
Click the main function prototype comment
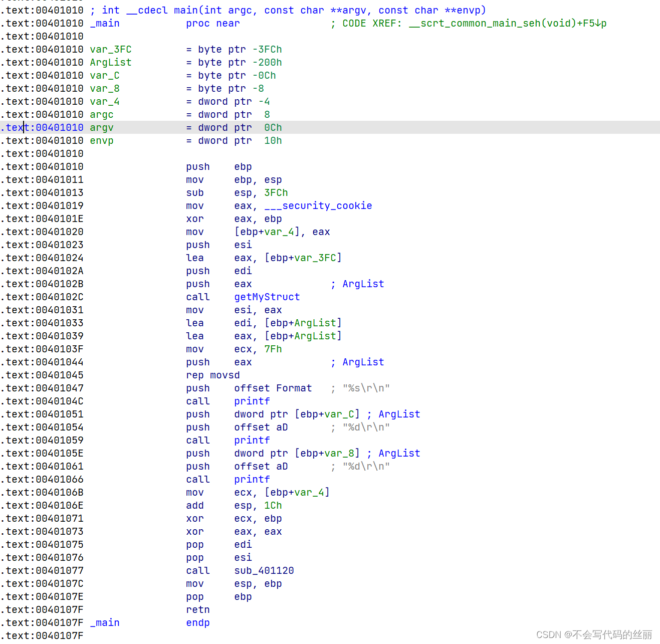tap(288, 11)
